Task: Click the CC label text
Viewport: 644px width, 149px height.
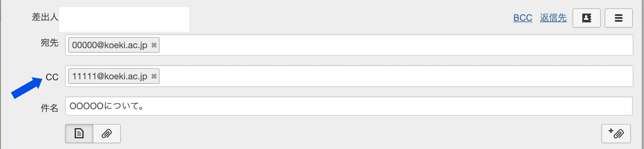Action: (x=52, y=77)
